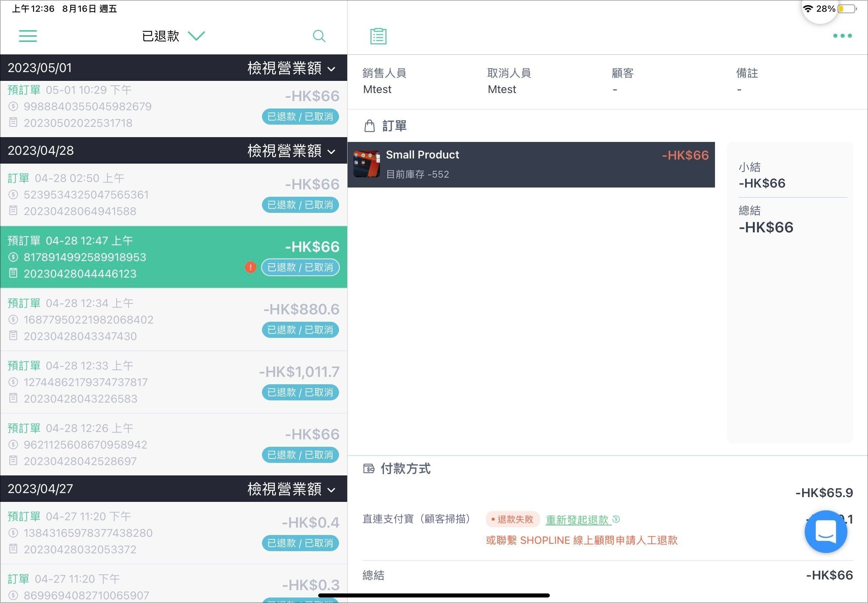
Task: Click the 顧客 field label
Action: pos(622,73)
